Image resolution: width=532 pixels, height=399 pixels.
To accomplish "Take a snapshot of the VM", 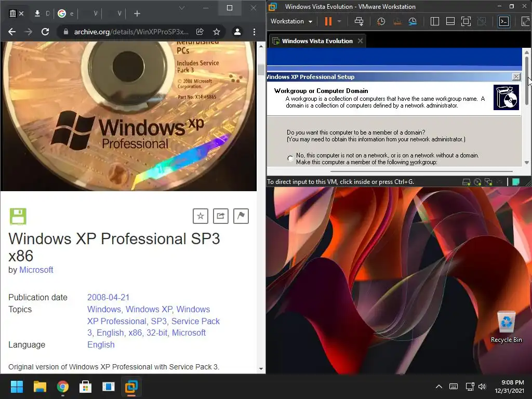I will (381, 21).
